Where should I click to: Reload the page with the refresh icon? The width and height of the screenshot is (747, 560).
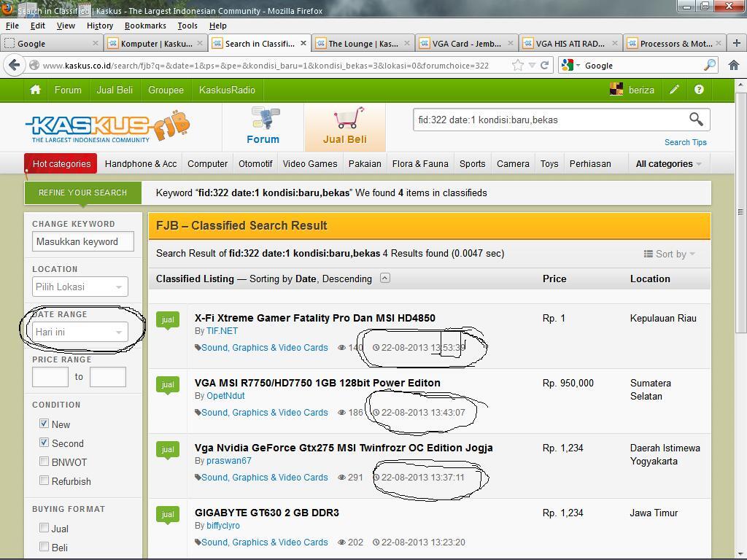coord(544,65)
